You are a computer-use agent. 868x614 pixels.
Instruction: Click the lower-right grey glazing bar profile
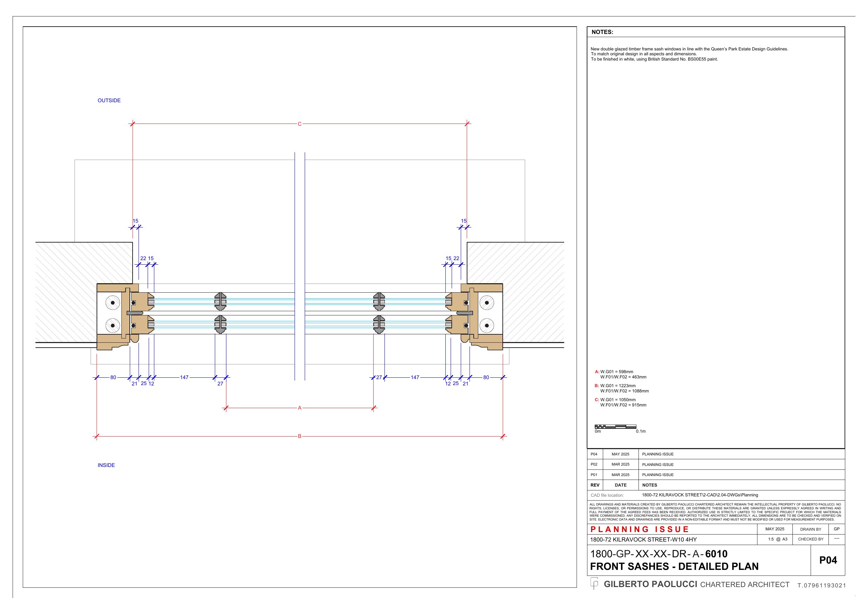pyautogui.click(x=379, y=324)
